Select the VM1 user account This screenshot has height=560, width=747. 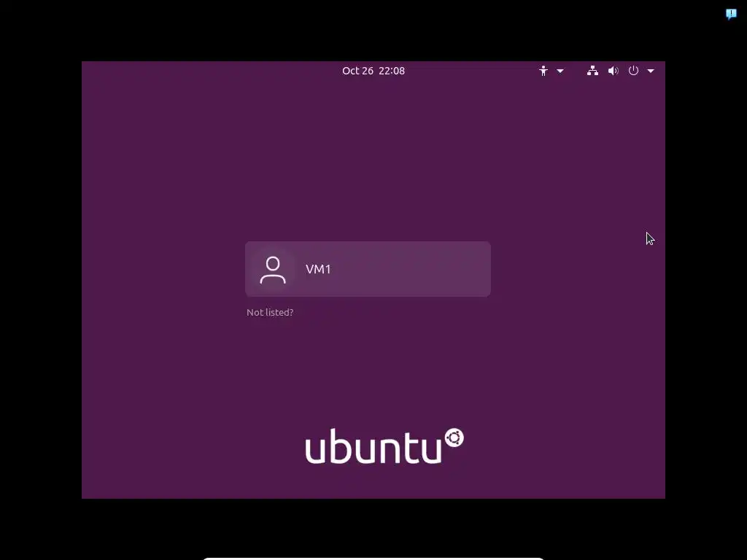click(368, 269)
